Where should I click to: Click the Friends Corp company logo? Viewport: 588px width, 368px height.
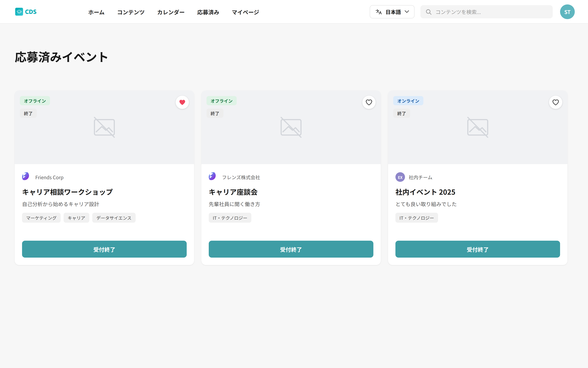pyautogui.click(x=26, y=176)
